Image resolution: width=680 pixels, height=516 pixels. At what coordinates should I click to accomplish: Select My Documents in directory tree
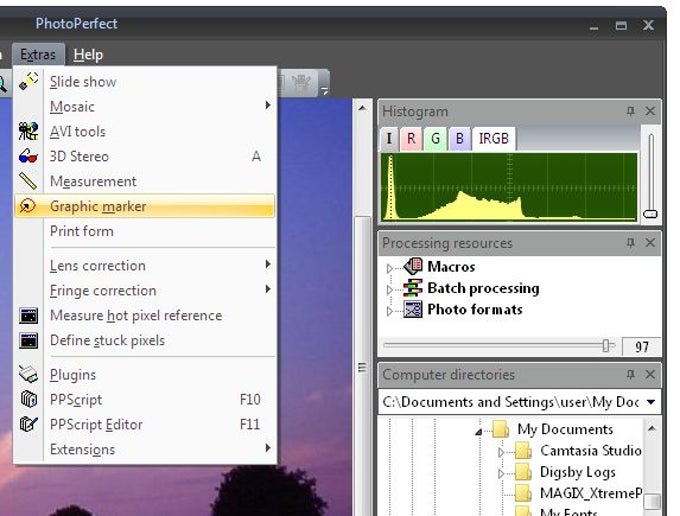(x=565, y=429)
